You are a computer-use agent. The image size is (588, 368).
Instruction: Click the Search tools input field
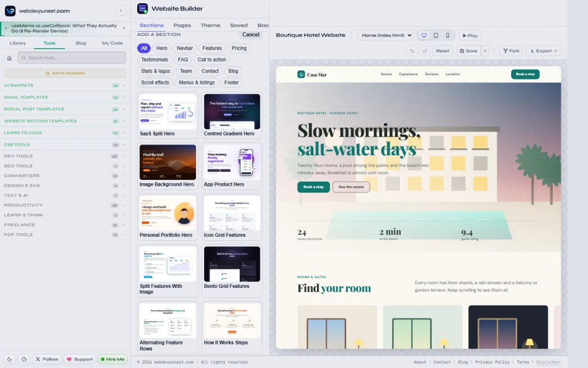pos(72,58)
